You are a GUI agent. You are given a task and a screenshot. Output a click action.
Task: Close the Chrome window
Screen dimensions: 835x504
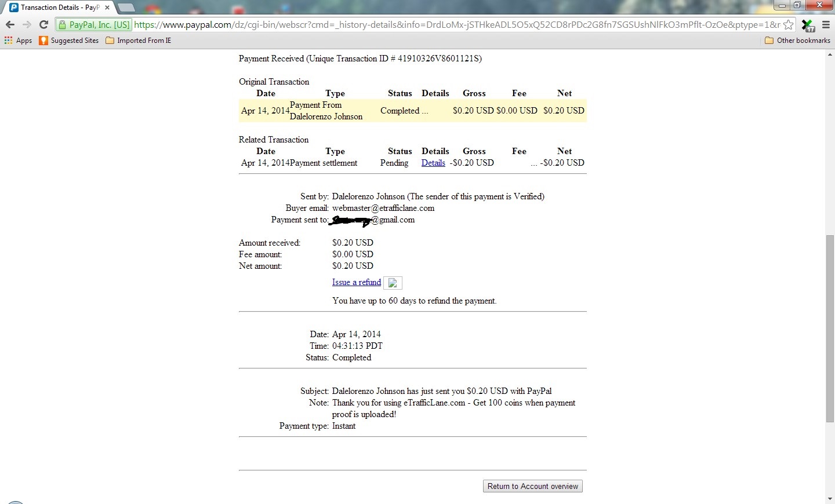click(x=820, y=5)
